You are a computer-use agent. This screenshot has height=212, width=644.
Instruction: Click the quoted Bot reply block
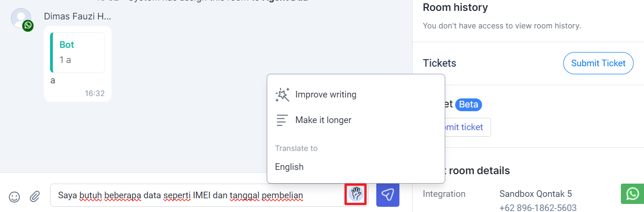(77, 53)
